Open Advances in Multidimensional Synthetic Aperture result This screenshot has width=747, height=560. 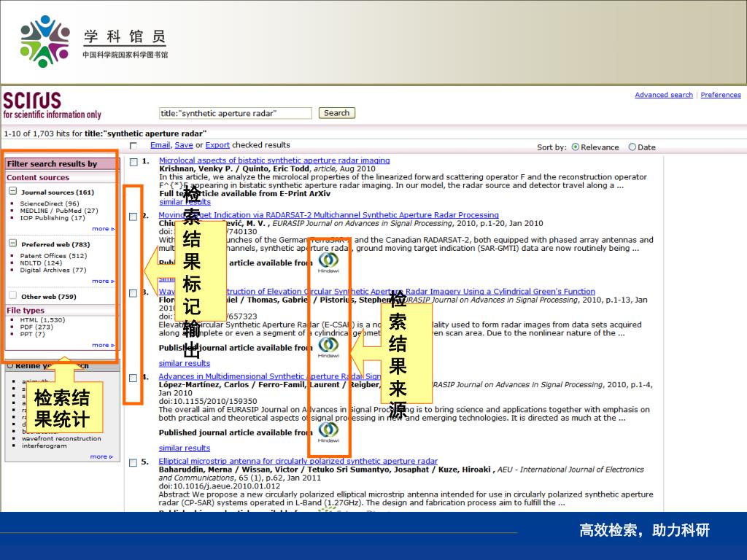(270, 376)
